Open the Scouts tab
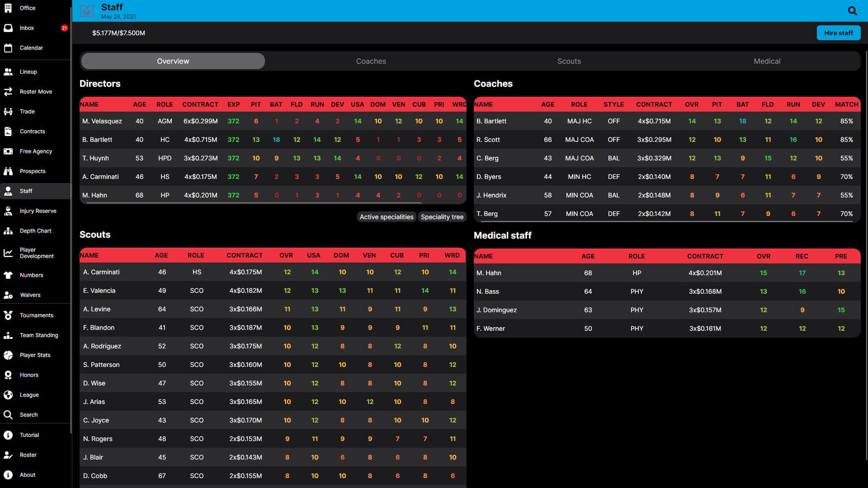This screenshot has height=488, width=868. 569,61
